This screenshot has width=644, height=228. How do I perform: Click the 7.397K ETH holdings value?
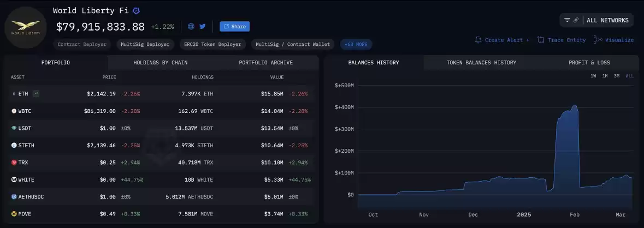[197, 94]
